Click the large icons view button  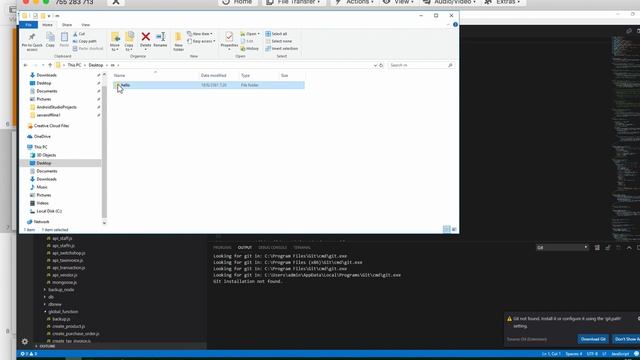coord(454,229)
